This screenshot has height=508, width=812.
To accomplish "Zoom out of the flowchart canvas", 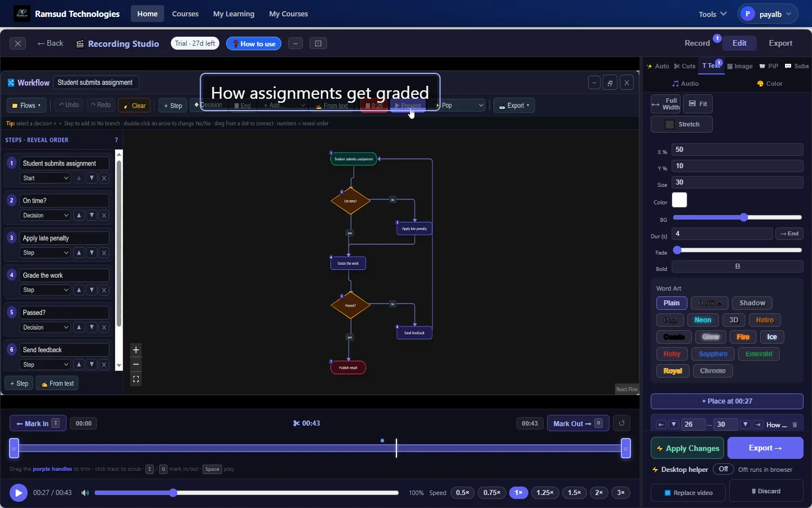I will [136, 365].
